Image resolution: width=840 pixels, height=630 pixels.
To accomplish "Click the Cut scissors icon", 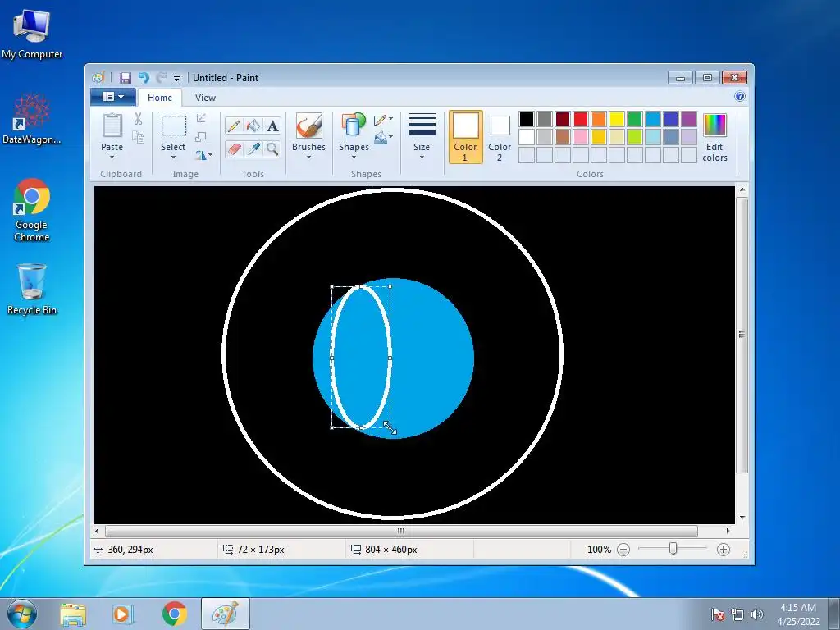I will [x=138, y=118].
